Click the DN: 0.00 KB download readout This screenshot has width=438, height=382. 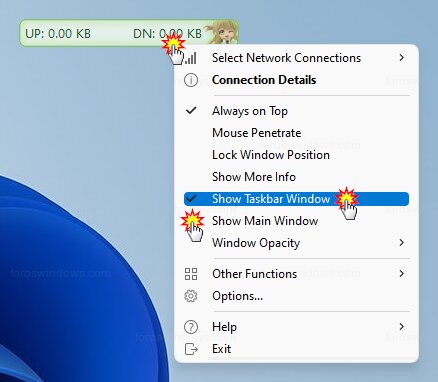tap(167, 34)
